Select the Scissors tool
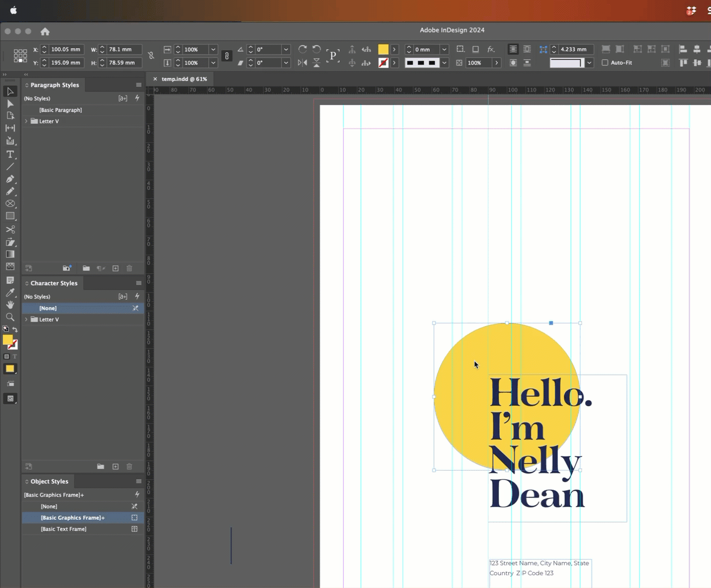This screenshot has height=588, width=711. (10, 229)
